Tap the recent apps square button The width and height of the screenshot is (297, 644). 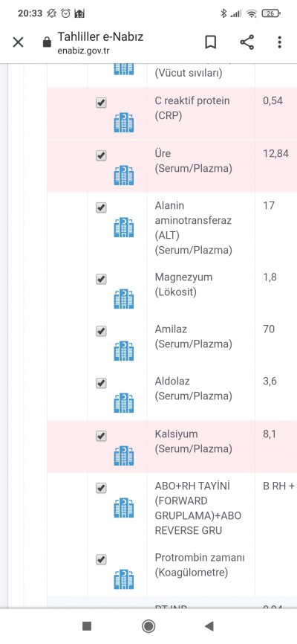click(87, 626)
